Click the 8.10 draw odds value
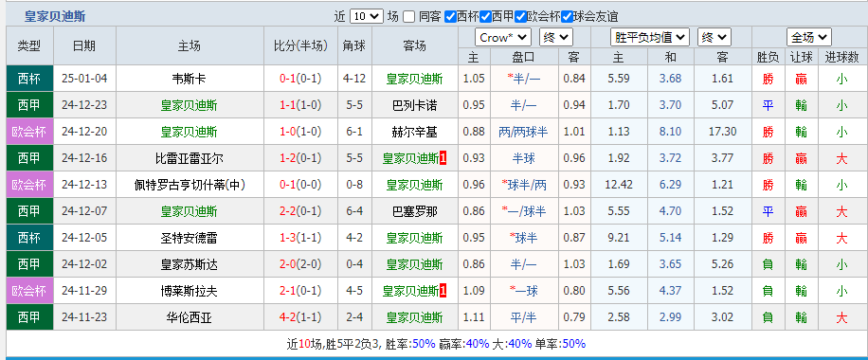The width and height of the screenshot is (868, 360). click(670, 132)
